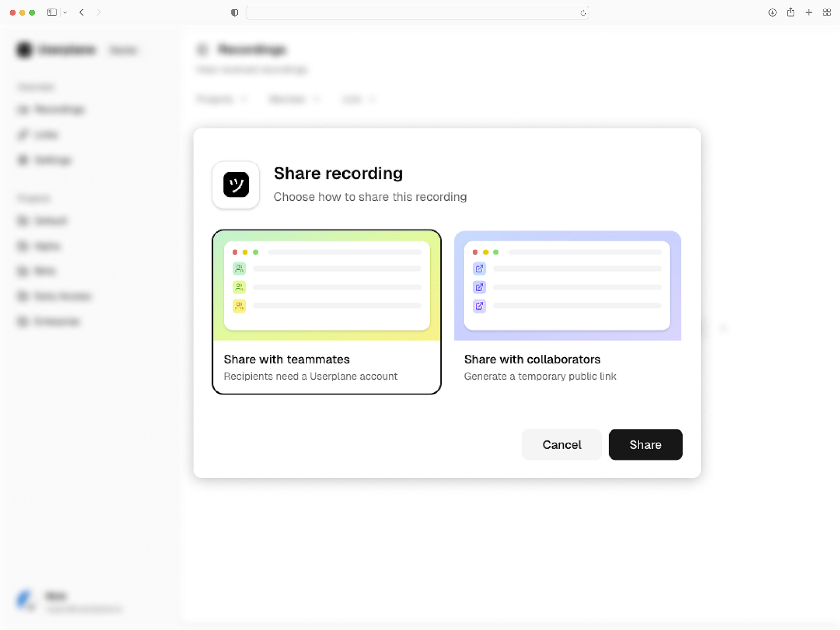Click the teammates preview illustration
Viewport: 840px width, 630px height.
coord(327,285)
